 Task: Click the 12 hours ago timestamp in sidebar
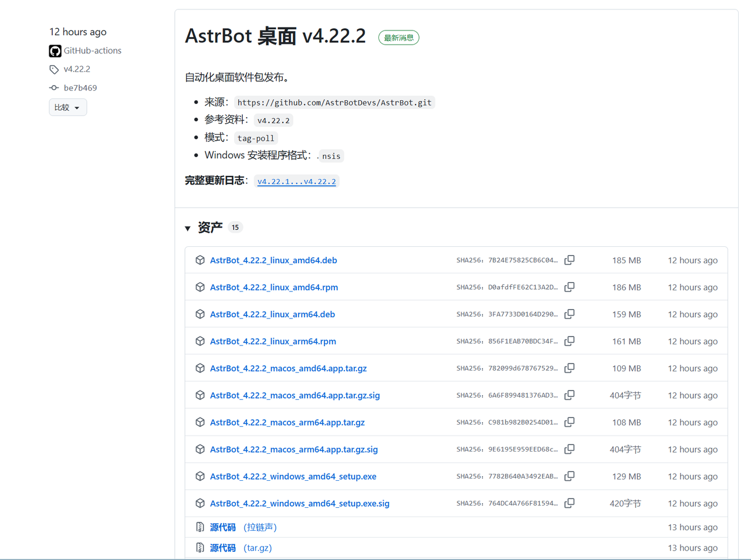(78, 32)
